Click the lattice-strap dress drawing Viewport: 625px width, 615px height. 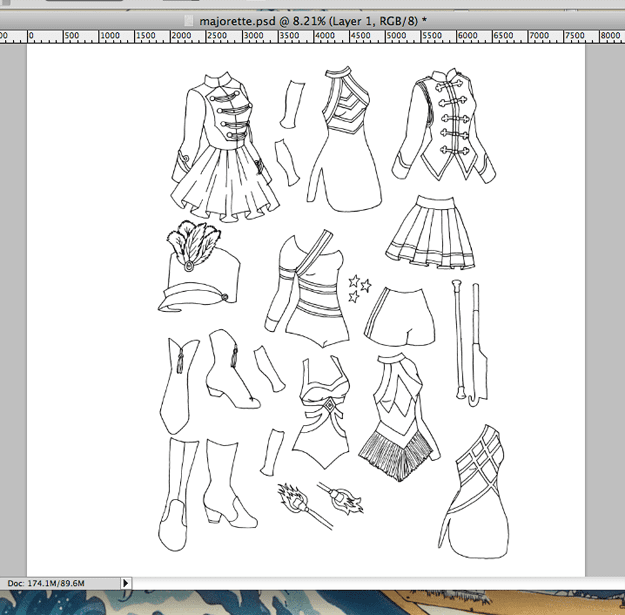[x=474, y=491]
